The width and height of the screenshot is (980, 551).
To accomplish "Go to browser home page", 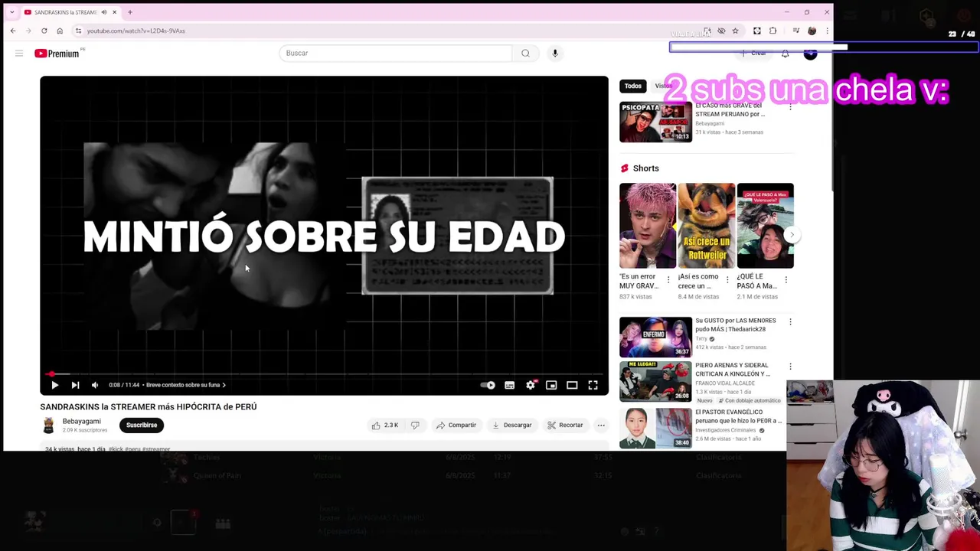I will (60, 31).
